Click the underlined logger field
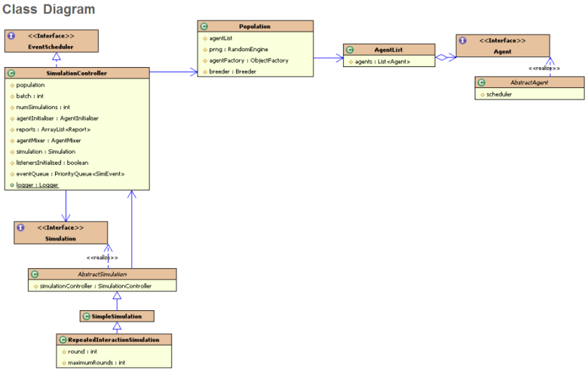This screenshot has height=372, width=588. (37, 184)
